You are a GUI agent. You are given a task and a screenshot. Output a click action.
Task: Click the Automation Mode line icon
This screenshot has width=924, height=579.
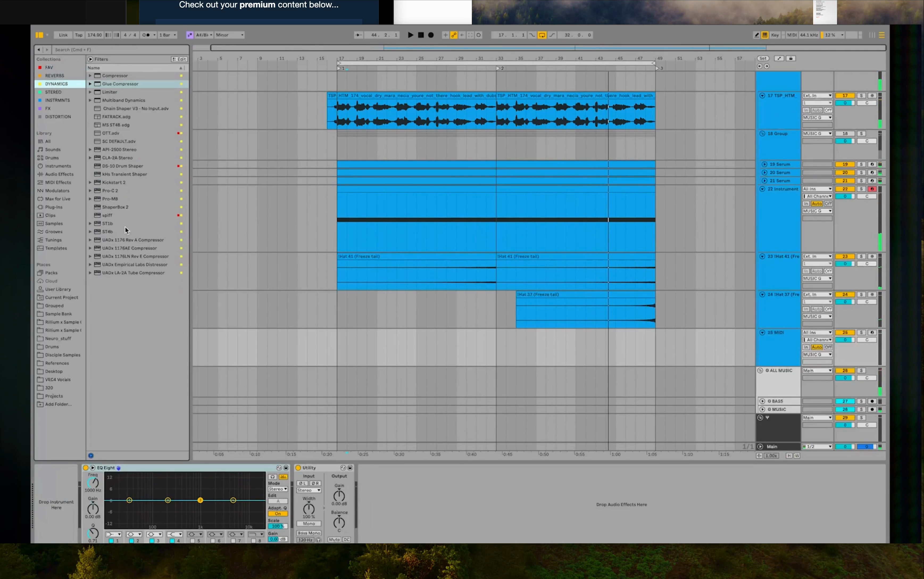click(x=779, y=58)
